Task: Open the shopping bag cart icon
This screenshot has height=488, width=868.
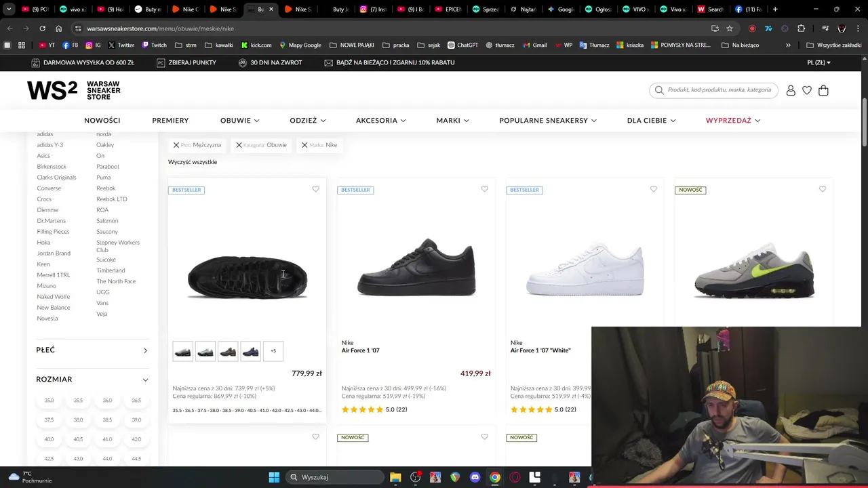Action: pyautogui.click(x=823, y=90)
